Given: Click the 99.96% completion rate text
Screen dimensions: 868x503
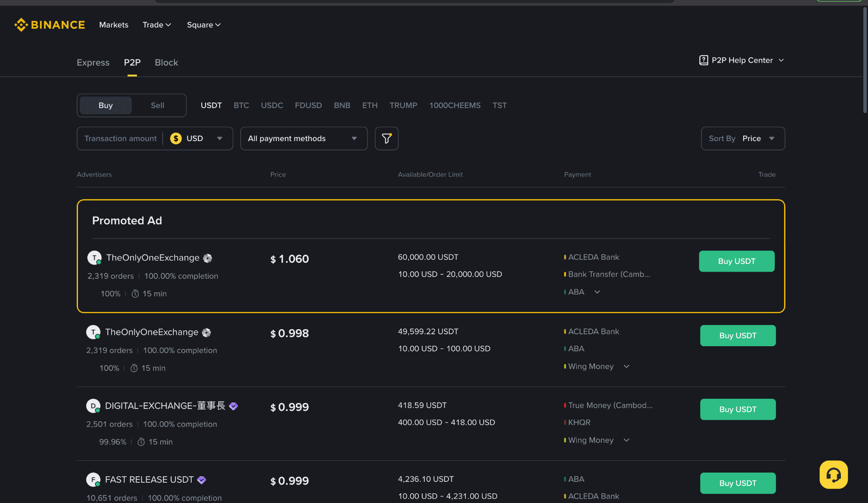Looking at the screenshot, I should (x=113, y=442).
